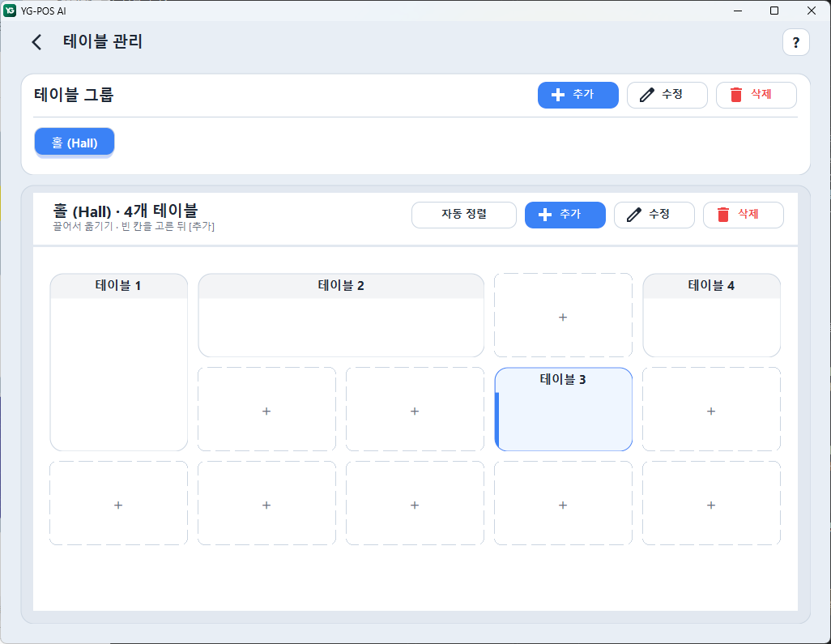The height and width of the screenshot is (644, 831).
Task: Delete selected table via Hall 삭제 button
Action: tap(743, 215)
